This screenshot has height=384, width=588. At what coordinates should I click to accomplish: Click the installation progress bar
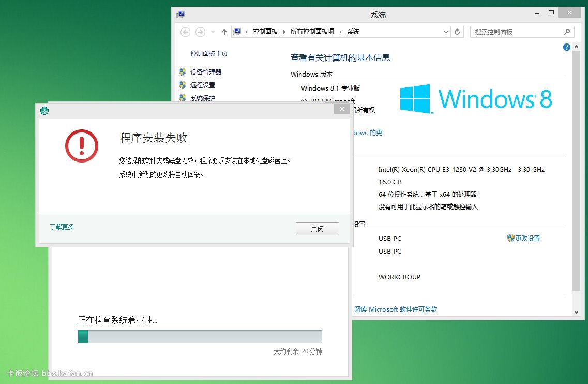(200, 336)
